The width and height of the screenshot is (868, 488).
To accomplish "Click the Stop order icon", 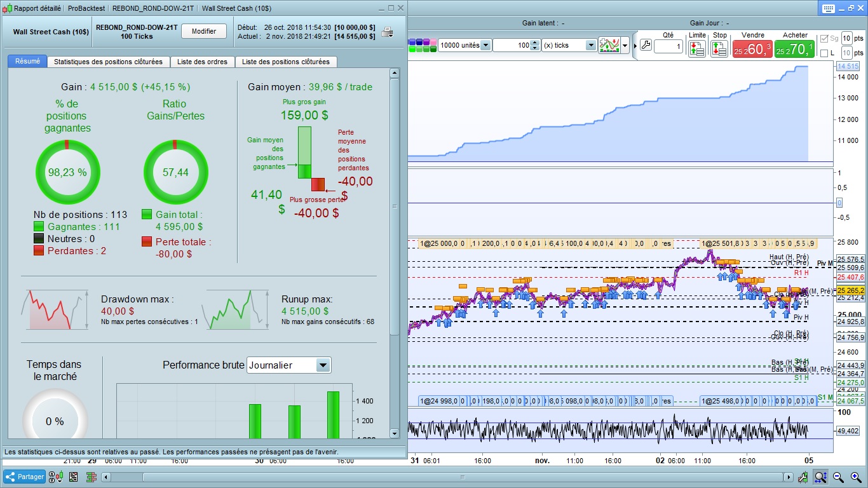I will click(x=719, y=48).
